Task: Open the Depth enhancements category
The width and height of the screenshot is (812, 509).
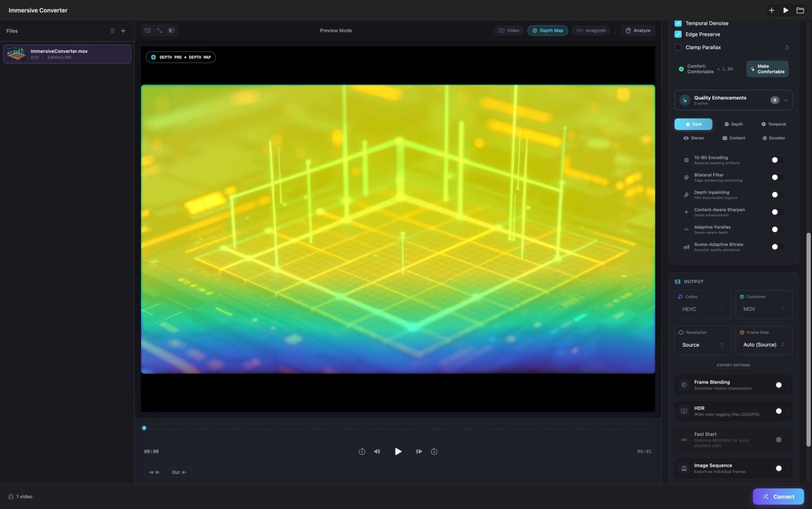Action: 733,124
